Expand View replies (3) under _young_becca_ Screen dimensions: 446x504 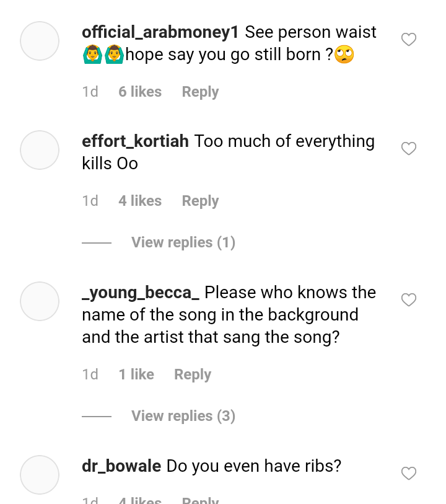click(183, 416)
